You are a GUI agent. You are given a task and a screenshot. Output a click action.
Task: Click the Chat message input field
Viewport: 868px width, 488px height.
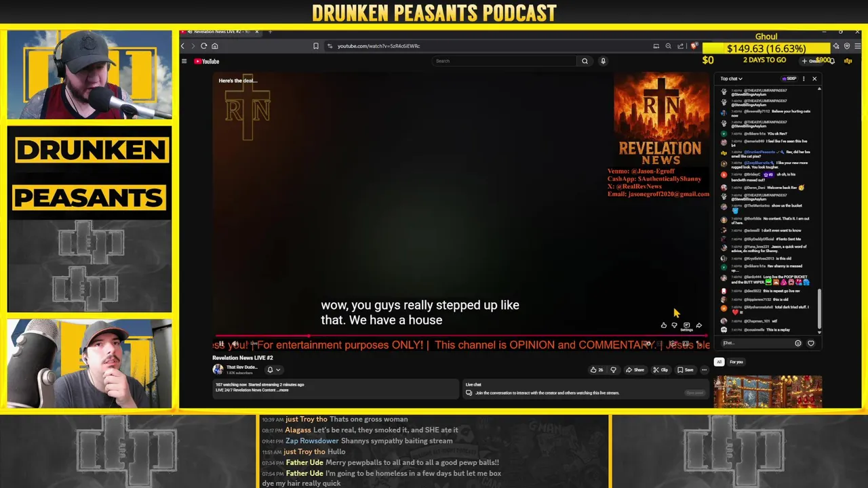(x=756, y=343)
